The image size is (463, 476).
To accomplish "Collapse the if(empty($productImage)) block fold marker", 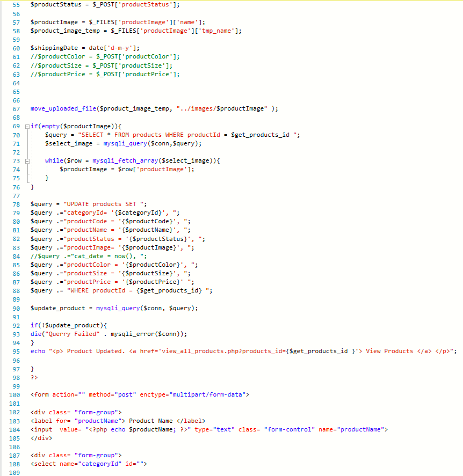I will click(x=27, y=126).
